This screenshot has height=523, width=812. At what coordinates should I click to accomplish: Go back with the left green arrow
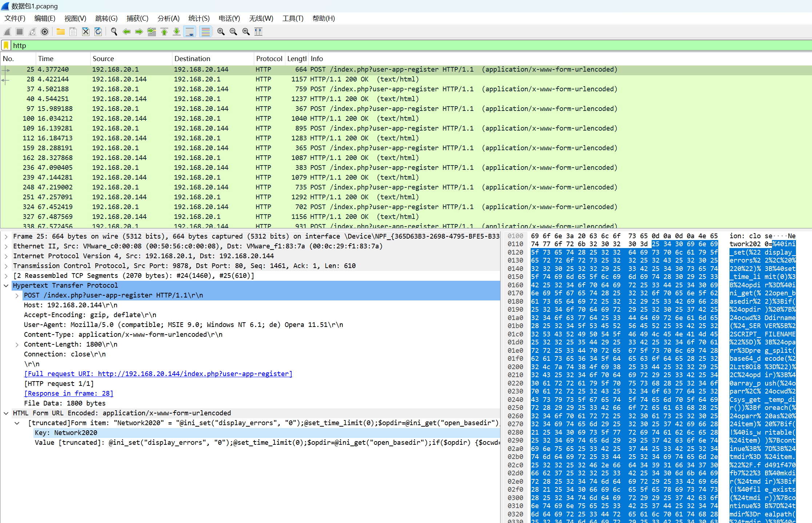[126, 32]
